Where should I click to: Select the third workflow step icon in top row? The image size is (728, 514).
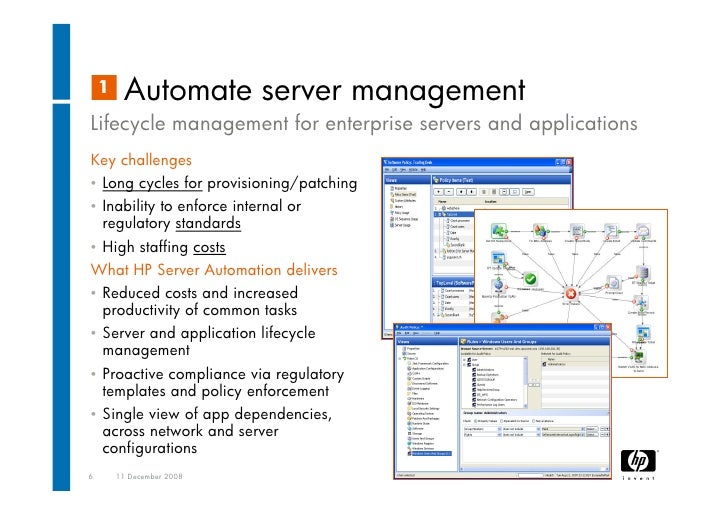577,231
